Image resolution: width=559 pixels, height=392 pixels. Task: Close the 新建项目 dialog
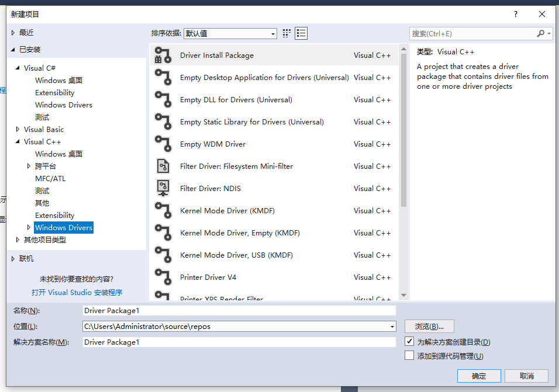(x=542, y=14)
